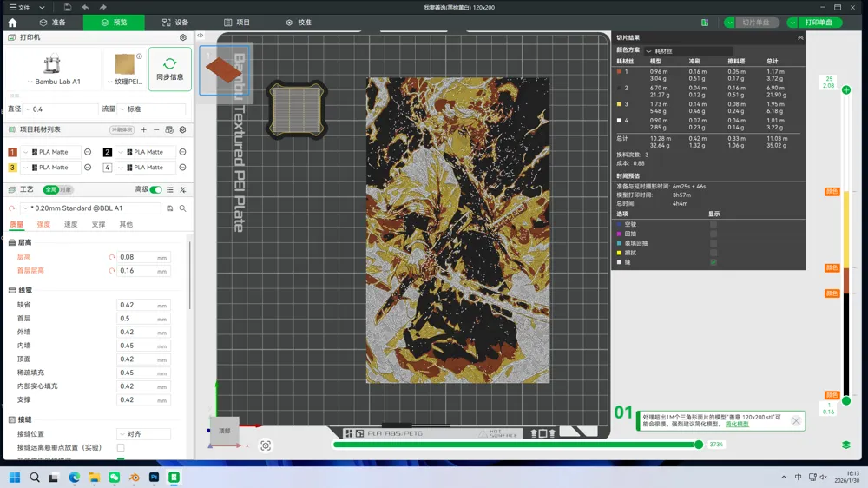Image resolution: width=868 pixels, height=488 pixels.
Task: Switch to the 准备 tab
Action: click(53, 23)
